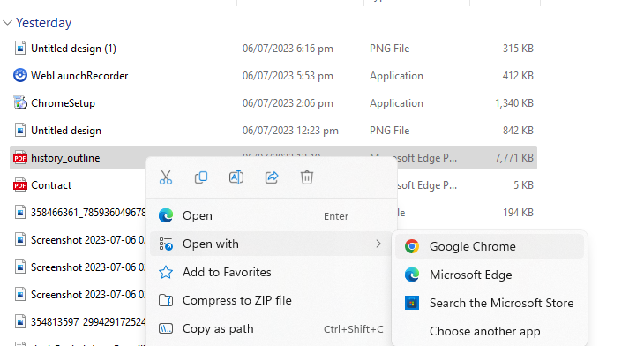Choose Copy as path
The image size is (644, 346).
click(270, 328)
